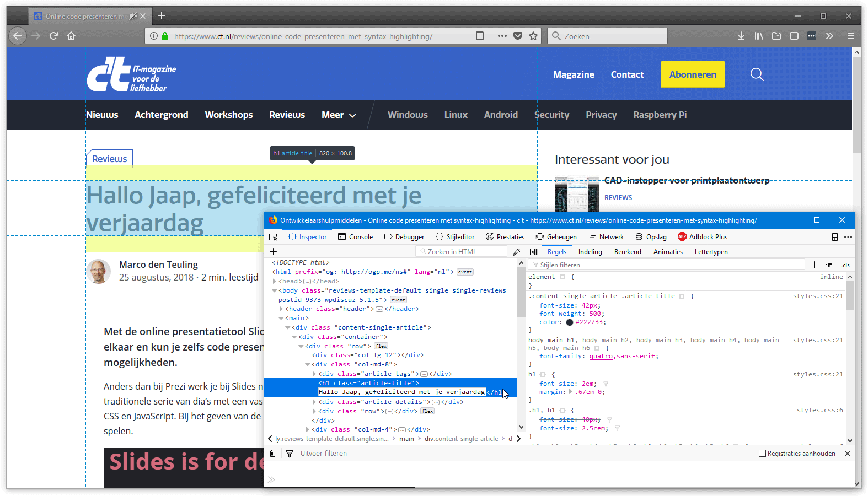Open the Geheugen panel
This screenshot has width=868, height=496.
(556, 237)
